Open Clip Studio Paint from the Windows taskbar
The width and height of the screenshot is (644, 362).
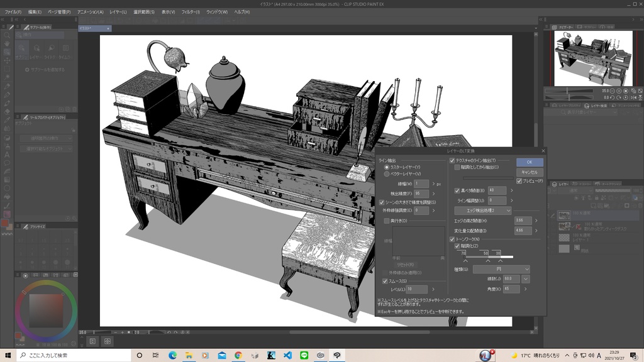click(x=337, y=354)
